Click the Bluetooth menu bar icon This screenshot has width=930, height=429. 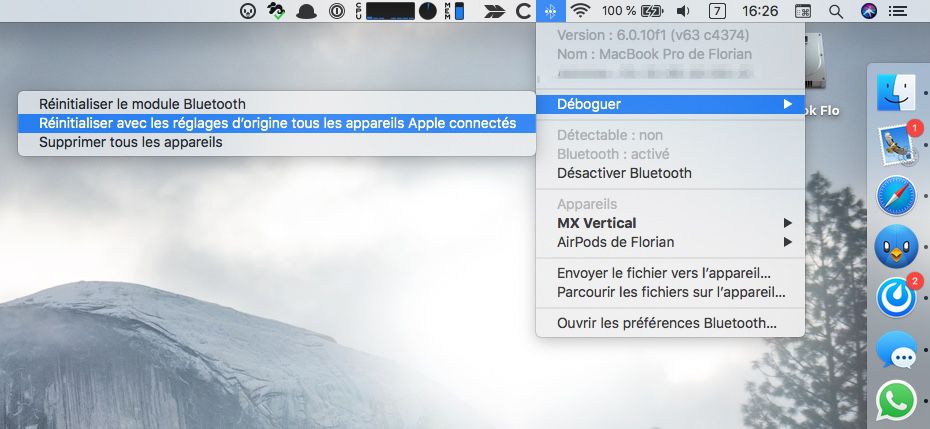point(550,11)
